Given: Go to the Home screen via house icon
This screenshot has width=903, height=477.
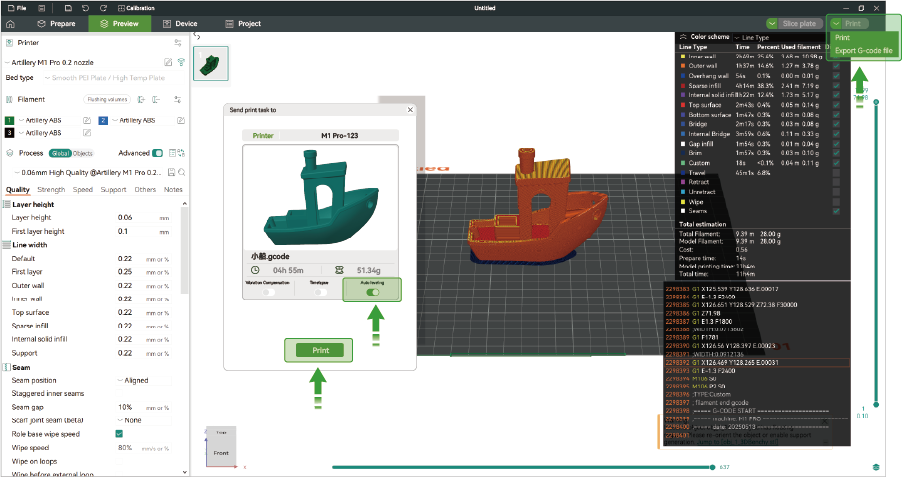Looking at the screenshot, I should (10, 24).
